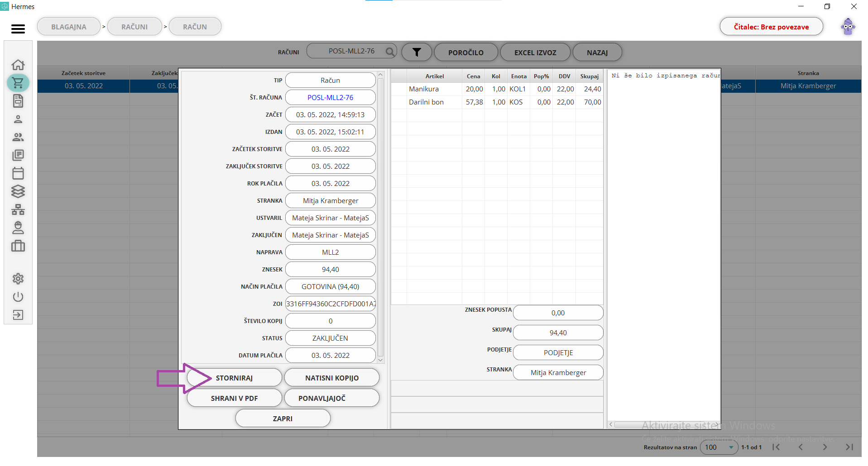Select Mitja Kramberger cell in background row
This screenshot has height=466, width=868.
(808, 86)
